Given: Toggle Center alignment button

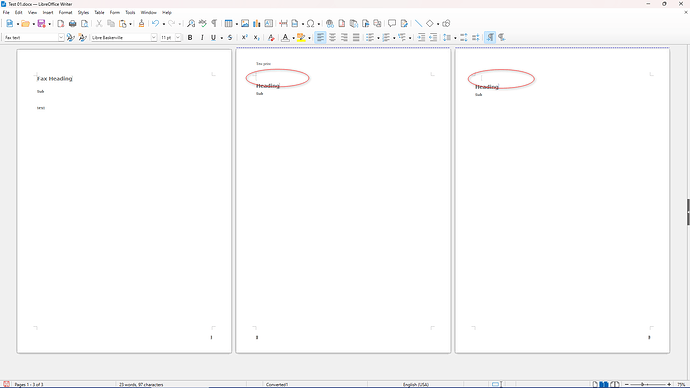Looking at the screenshot, I should point(332,38).
